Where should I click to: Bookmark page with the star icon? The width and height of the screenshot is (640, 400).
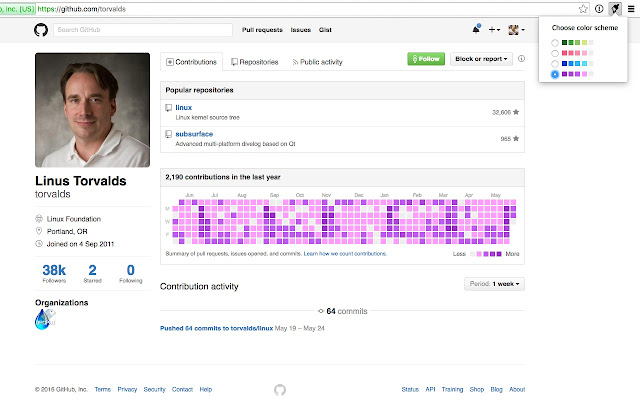tap(583, 9)
